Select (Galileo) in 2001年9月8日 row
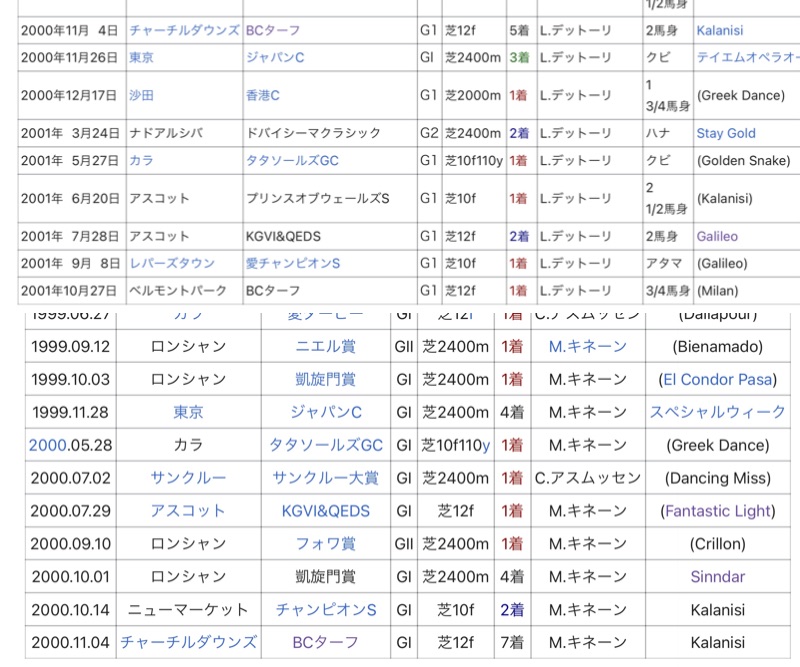This screenshot has width=800, height=667. click(x=722, y=263)
